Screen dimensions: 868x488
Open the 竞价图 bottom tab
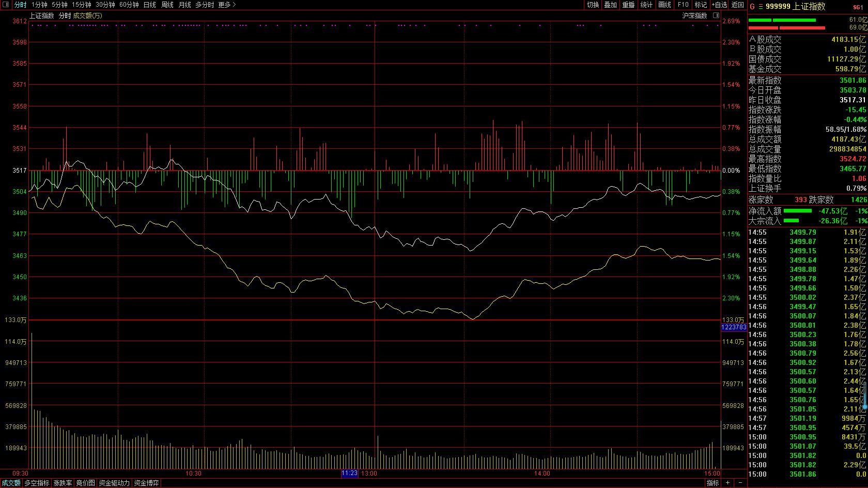coord(85,483)
